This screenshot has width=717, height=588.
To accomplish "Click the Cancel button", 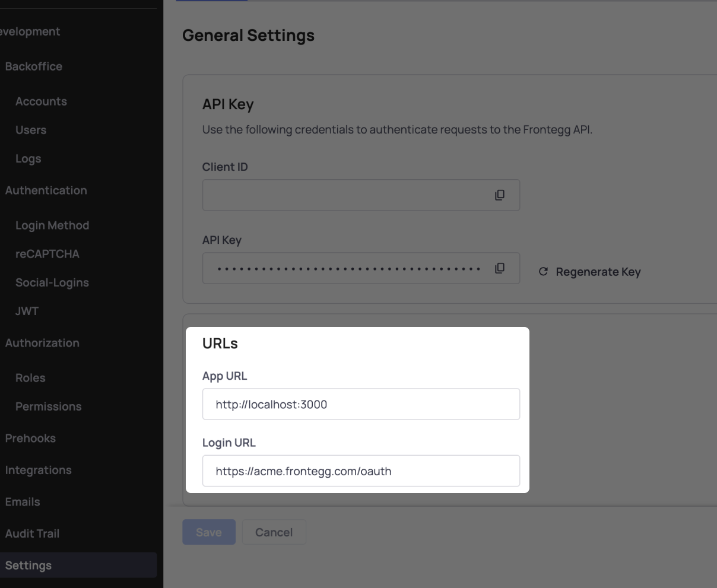I will [x=274, y=532].
